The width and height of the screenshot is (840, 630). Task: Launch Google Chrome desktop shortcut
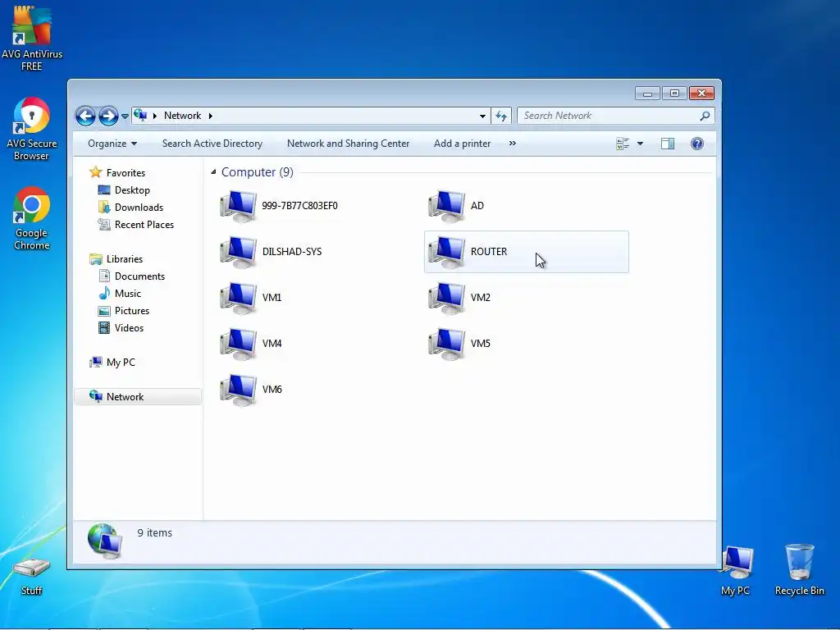32,218
